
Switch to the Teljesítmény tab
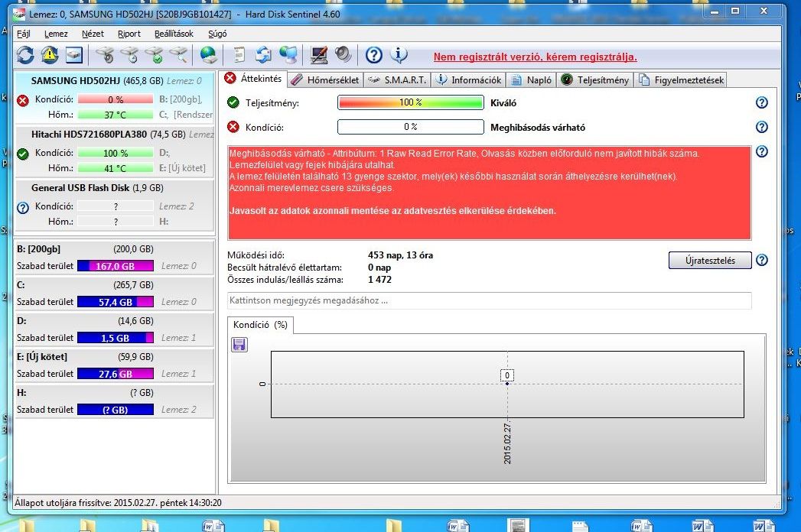(594, 79)
